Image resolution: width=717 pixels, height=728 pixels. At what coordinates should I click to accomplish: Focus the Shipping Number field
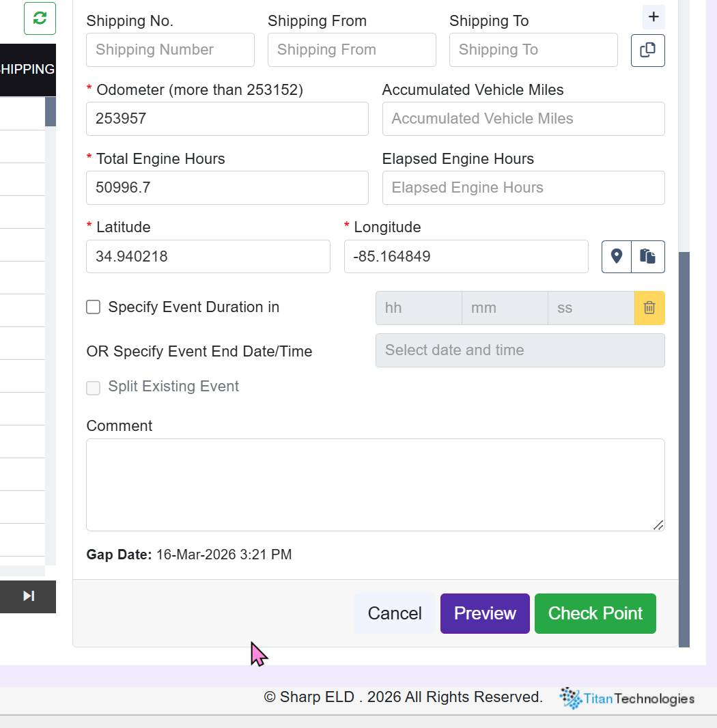point(171,50)
